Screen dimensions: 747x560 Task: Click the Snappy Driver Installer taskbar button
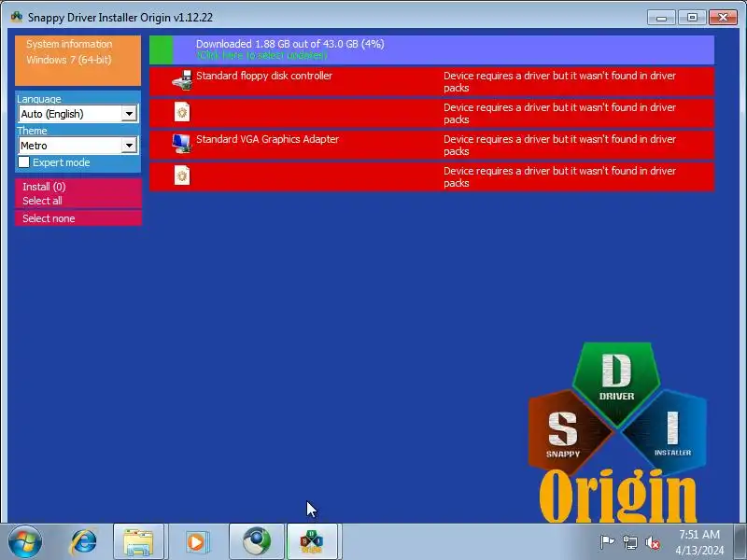tap(312, 542)
